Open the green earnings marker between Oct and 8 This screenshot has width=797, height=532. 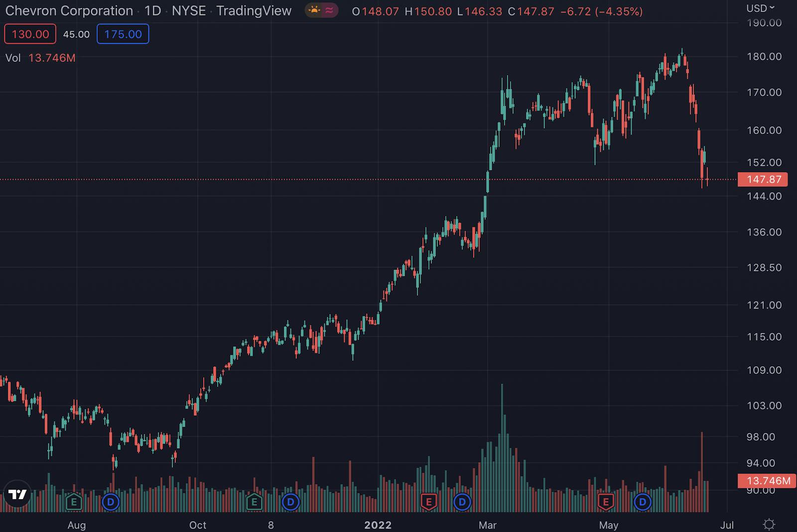click(x=254, y=502)
